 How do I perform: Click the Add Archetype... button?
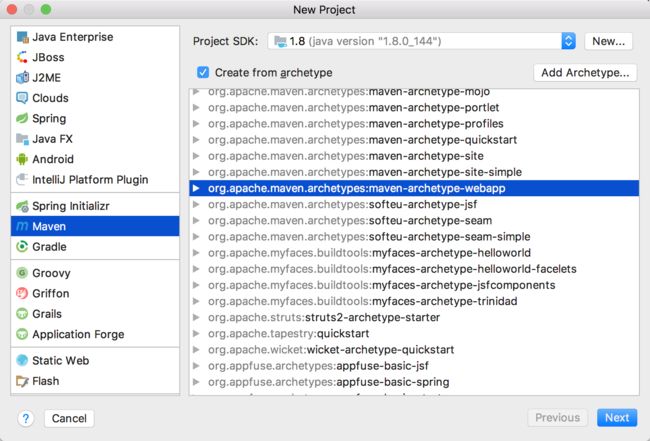[x=585, y=73]
